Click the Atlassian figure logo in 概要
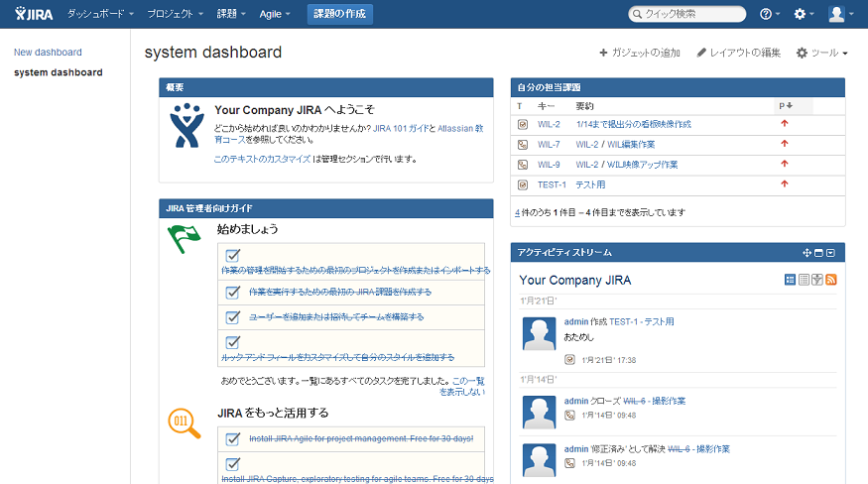Image resolution: width=868 pixels, height=484 pixels. coord(186,125)
